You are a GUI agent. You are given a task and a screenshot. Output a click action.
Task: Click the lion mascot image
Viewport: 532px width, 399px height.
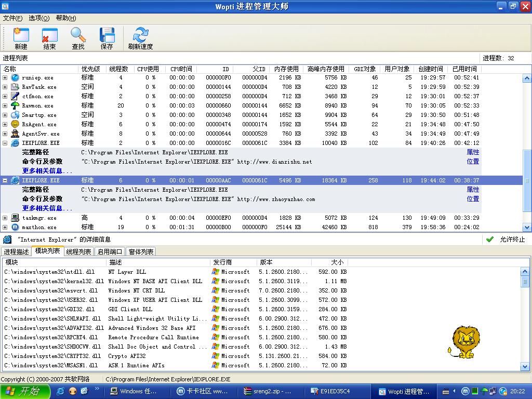(464, 342)
